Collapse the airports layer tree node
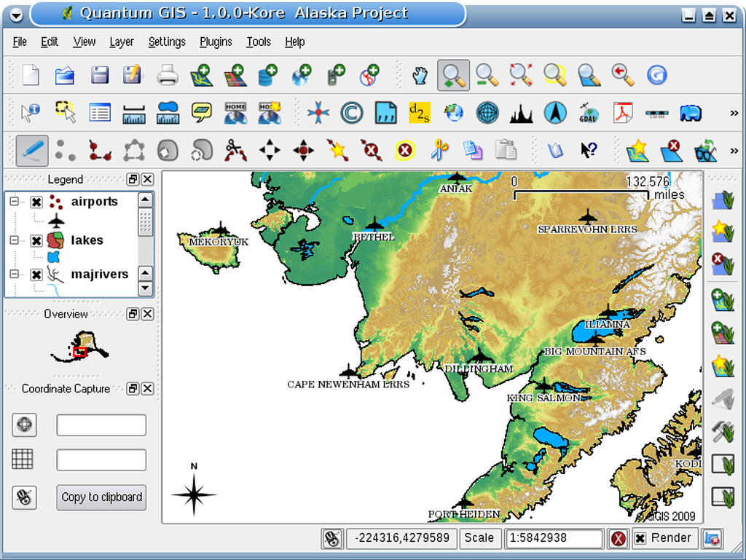Viewport: 746px width, 560px height. [x=15, y=202]
